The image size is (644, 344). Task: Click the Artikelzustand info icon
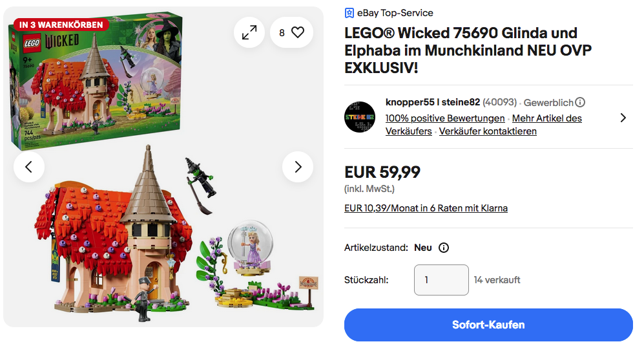click(444, 248)
